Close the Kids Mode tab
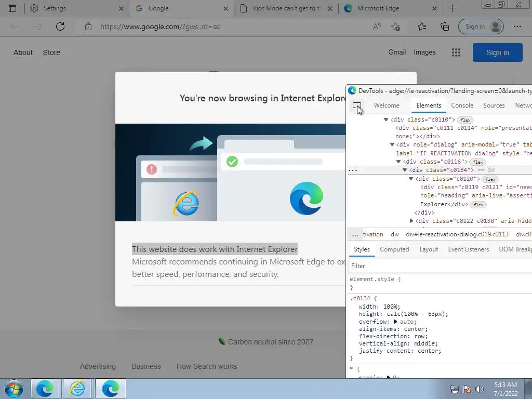Viewport: 532px width, 399px height. 330,8
